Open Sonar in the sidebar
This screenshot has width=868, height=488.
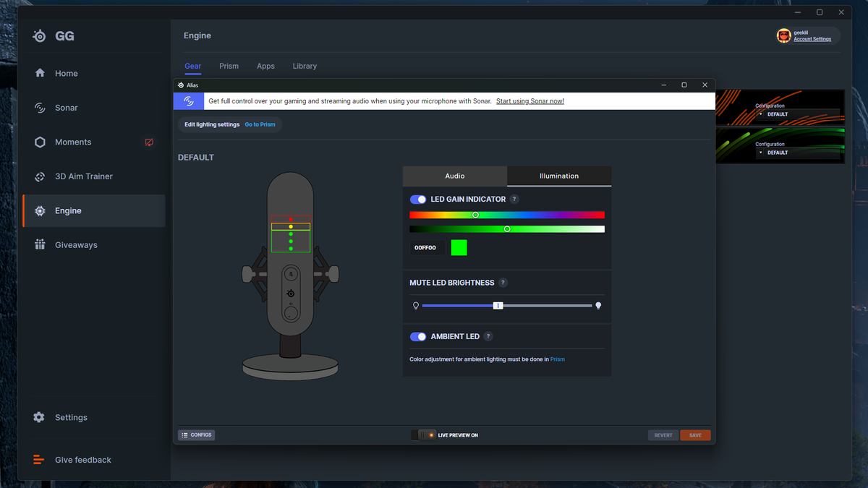click(x=94, y=108)
